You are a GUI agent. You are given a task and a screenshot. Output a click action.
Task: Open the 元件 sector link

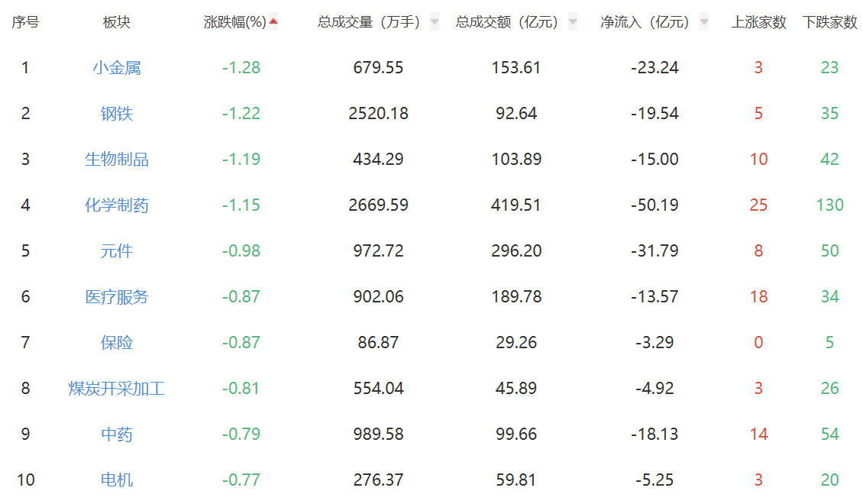117,251
